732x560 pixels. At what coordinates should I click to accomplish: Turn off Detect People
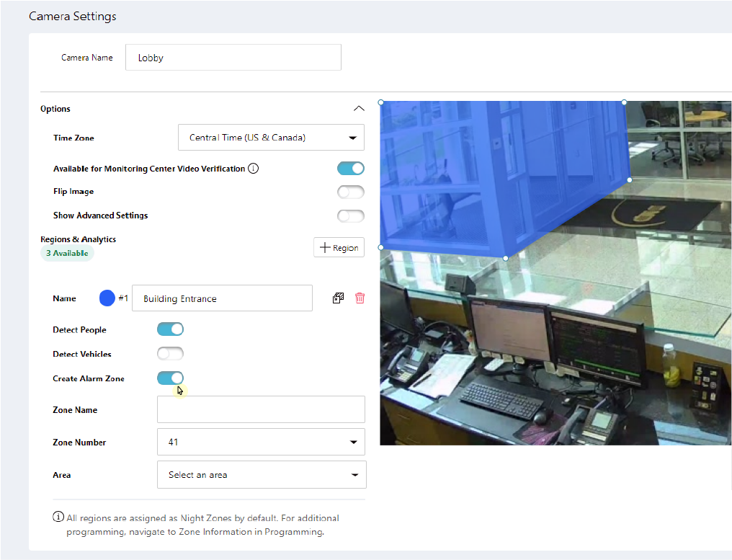point(170,329)
